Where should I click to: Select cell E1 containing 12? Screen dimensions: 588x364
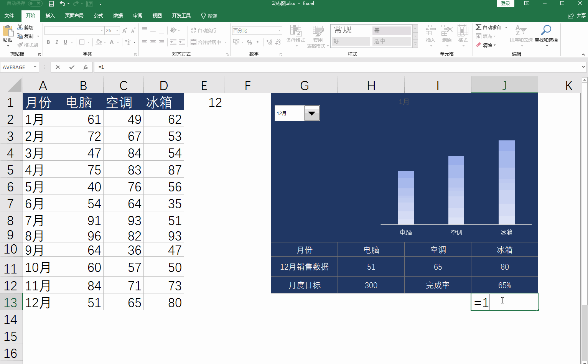click(x=204, y=102)
